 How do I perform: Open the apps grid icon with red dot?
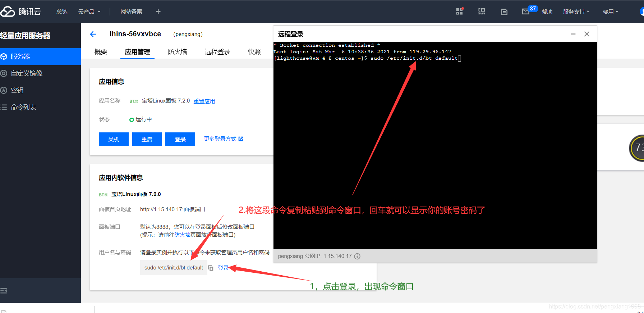[460, 11]
